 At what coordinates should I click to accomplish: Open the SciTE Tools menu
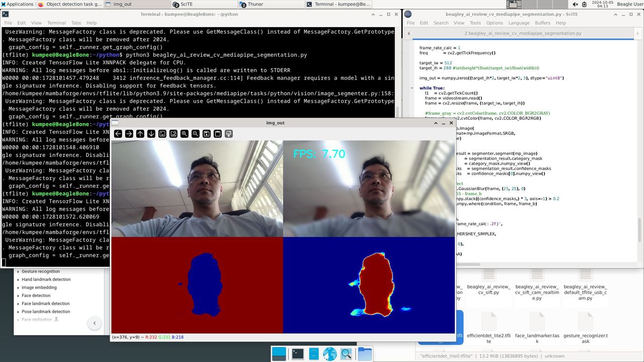tap(475, 23)
